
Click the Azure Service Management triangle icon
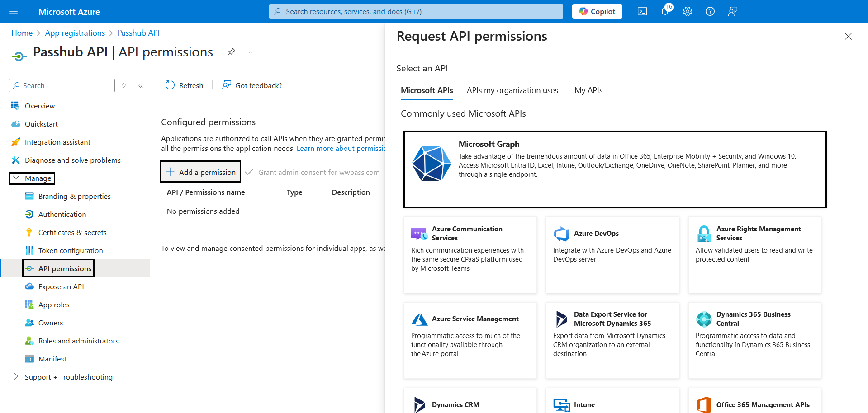tap(419, 319)
